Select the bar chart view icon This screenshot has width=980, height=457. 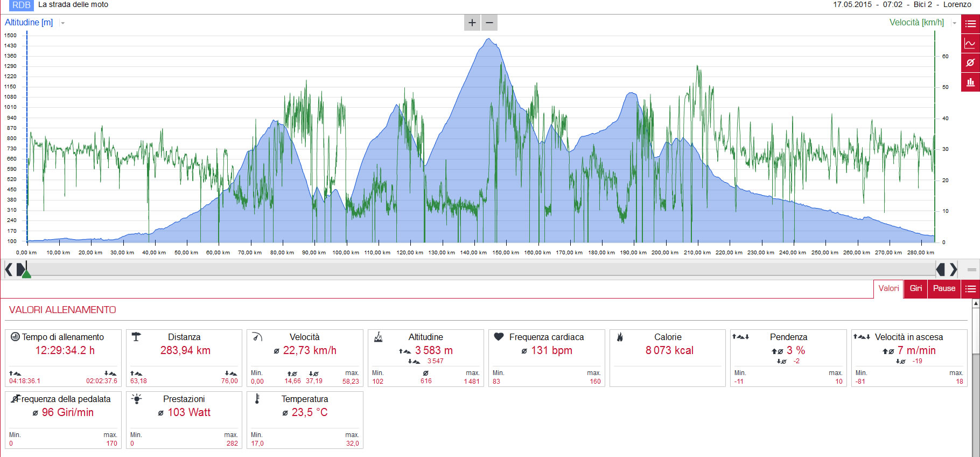pos(970,82)
